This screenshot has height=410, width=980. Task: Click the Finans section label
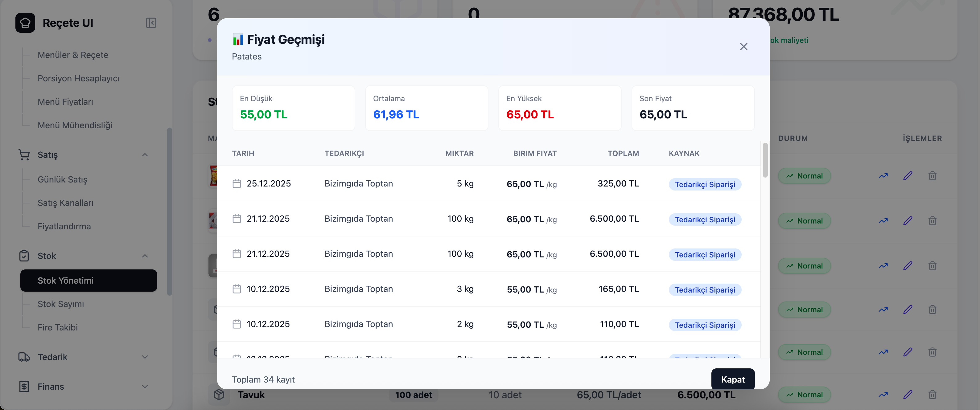pos(51,387)
